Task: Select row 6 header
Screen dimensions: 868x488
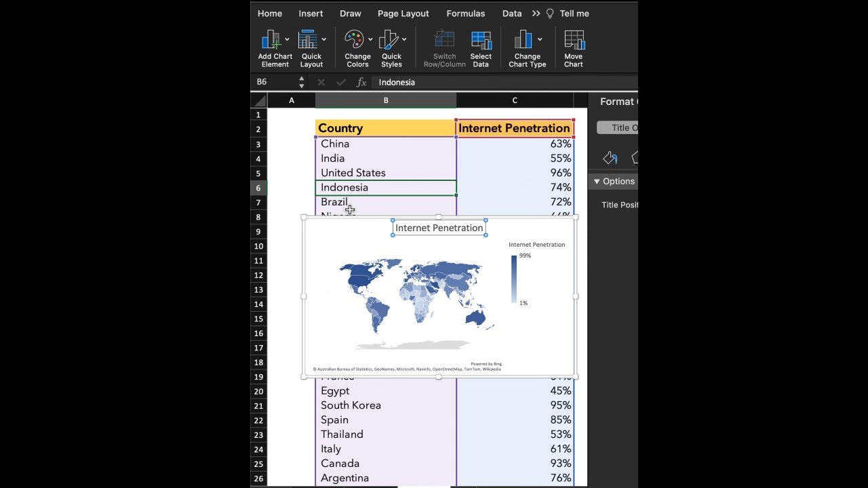Action: point(258,188)
